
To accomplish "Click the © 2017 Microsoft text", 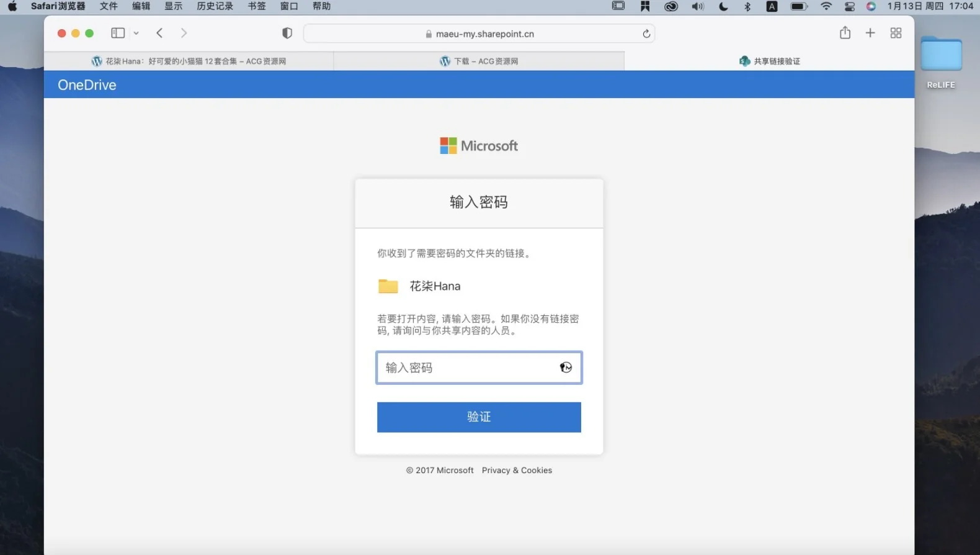I will pyautogui.click(x=440, y=471).
